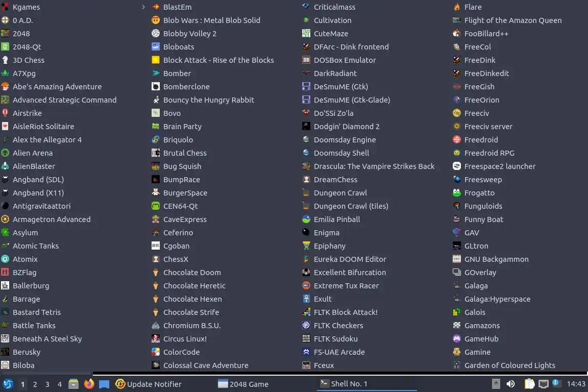Launch Firefox from the taskbar
The height and width of the screenshot is (392, 588).
coord(89,384)
